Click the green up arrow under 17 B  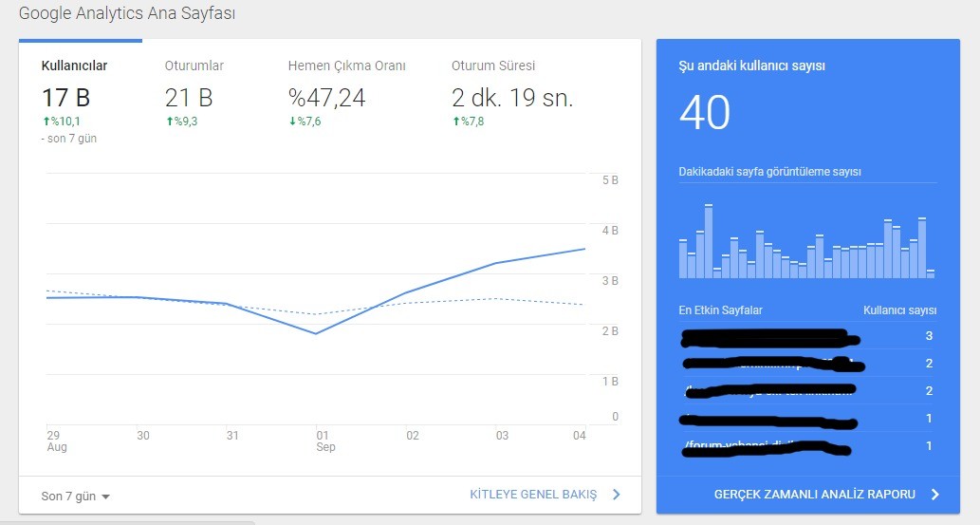click(x=46, y=122)
